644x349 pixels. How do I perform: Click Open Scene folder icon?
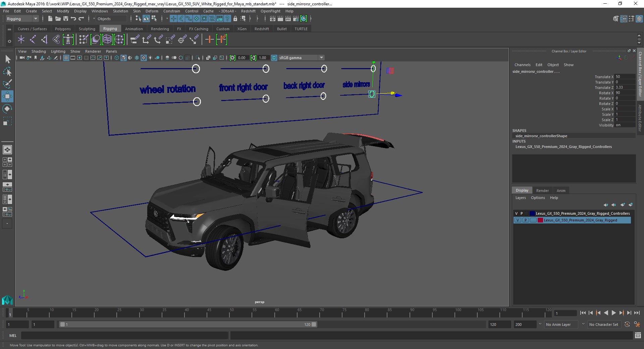coord(58,19)
